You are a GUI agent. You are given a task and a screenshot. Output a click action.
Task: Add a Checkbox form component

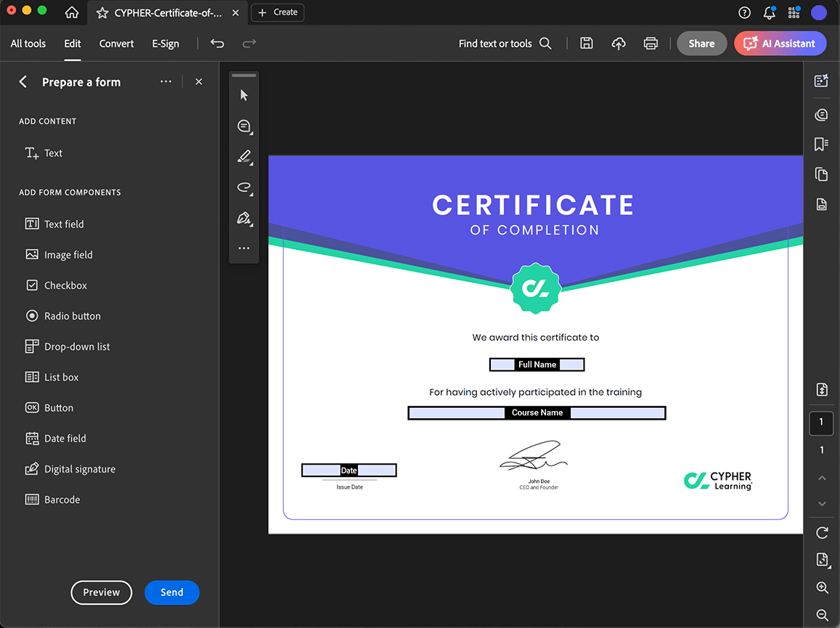pyautogui.click(x=65, y=285)
